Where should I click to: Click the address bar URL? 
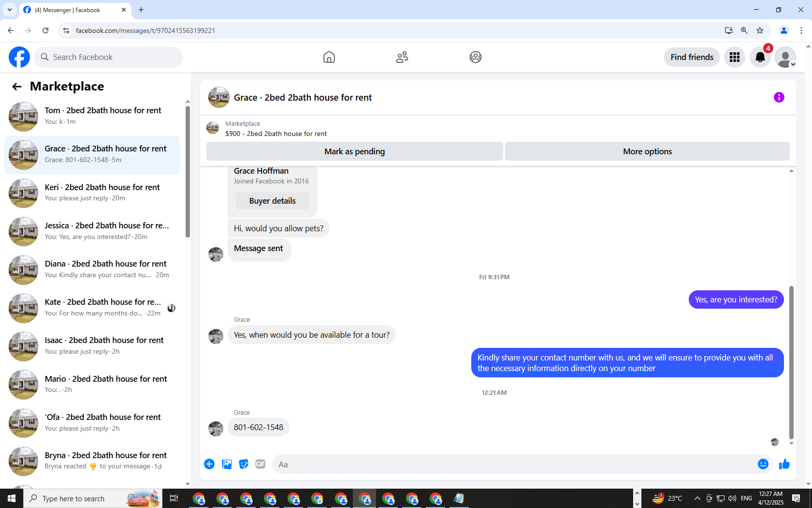click(x=145, y=30)
